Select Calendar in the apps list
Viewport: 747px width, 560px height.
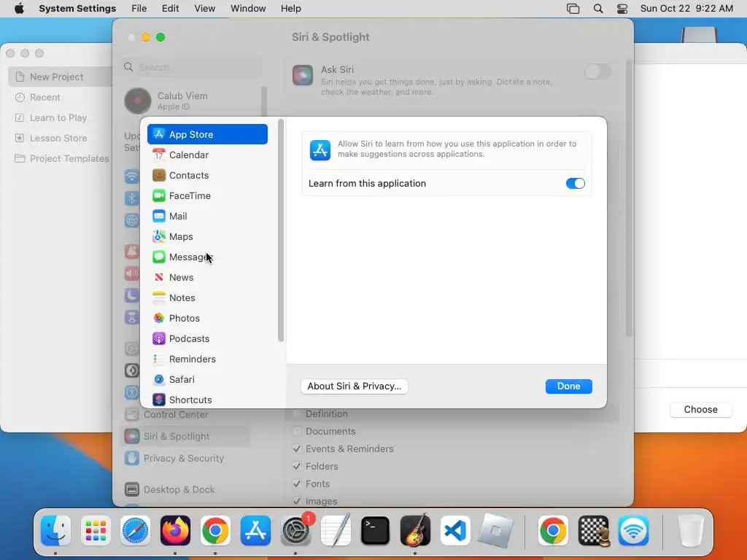click(207, 155)
